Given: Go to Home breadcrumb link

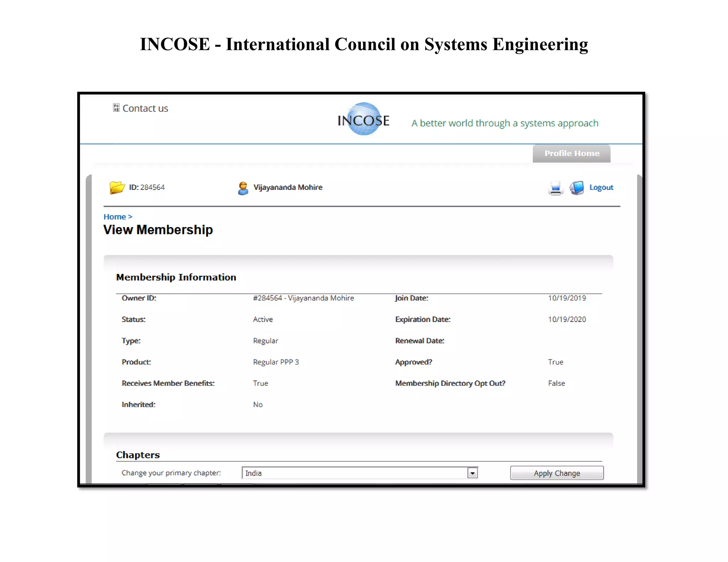Looking at the screenshot, I should tap(115, 217).
